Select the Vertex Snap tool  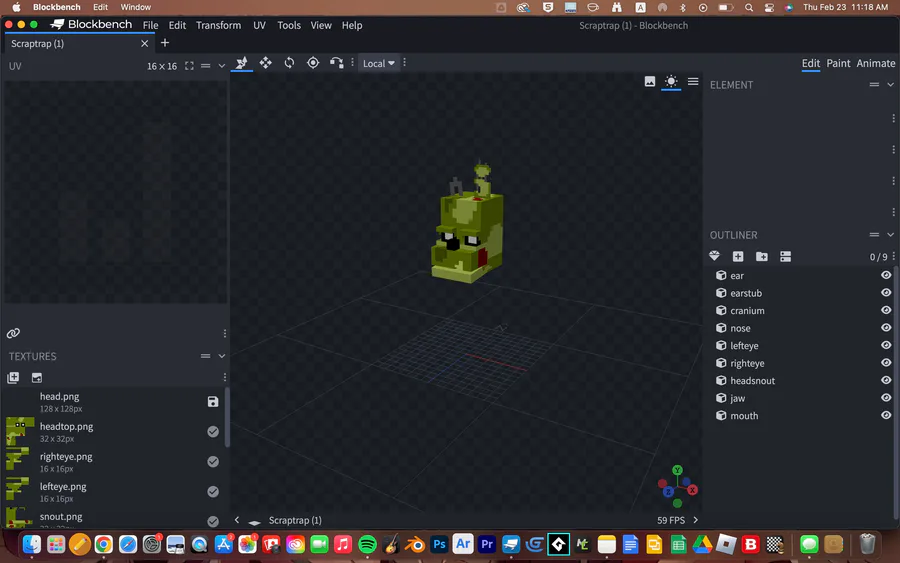click(336, 63)
